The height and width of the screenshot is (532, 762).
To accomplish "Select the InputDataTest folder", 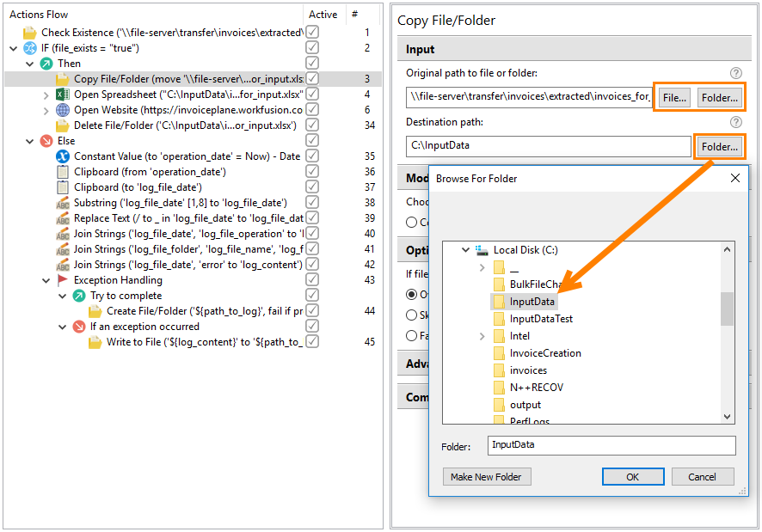I will tap(541, 319).
